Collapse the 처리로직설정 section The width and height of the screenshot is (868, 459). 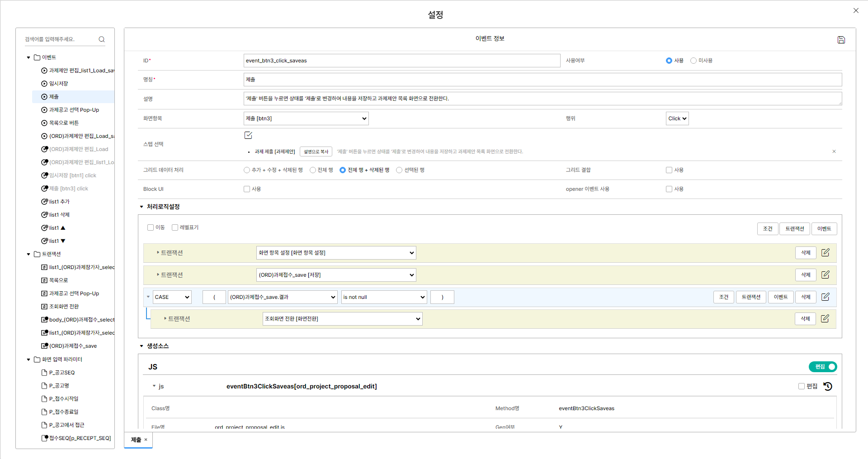click(x=142, y=207)
